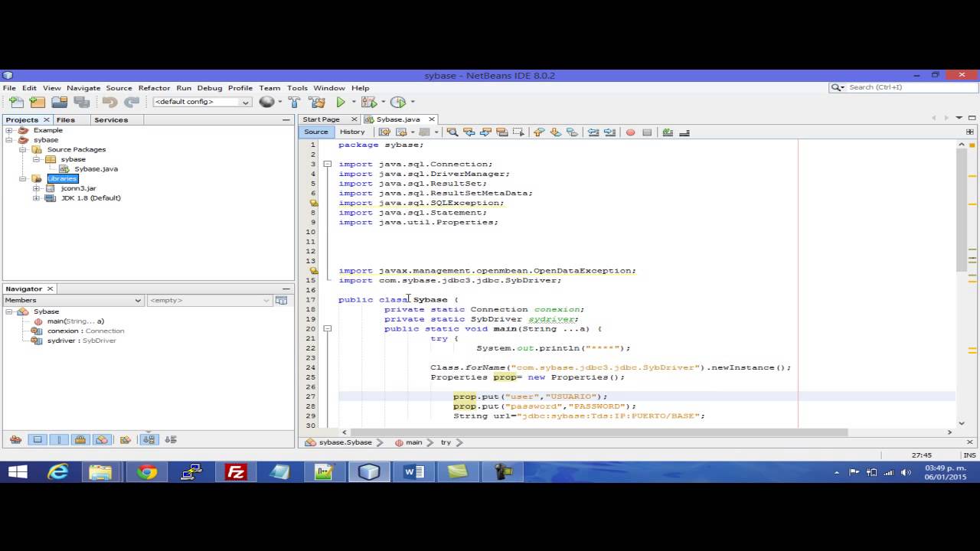The width and height of the screenshot is (980, 551).
Task: Click the editor Uncomment icon
Action: (x=684, y=132)
